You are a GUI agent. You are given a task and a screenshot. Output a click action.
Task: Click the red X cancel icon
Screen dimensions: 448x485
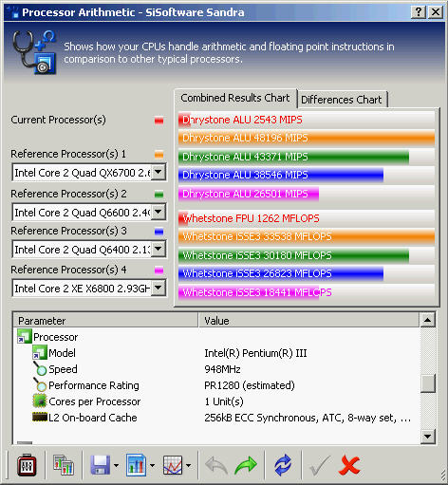[x=349, y=465]
